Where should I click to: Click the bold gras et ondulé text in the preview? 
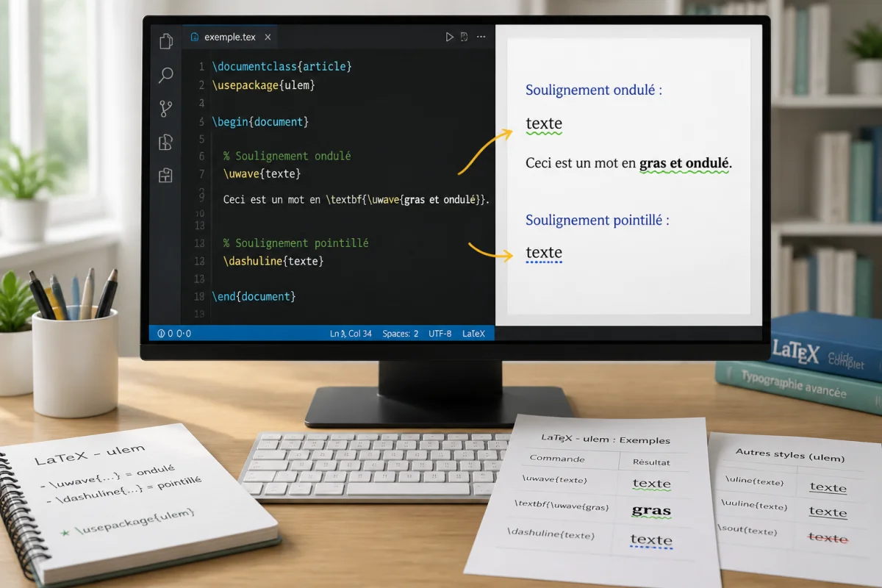(684, 163)
